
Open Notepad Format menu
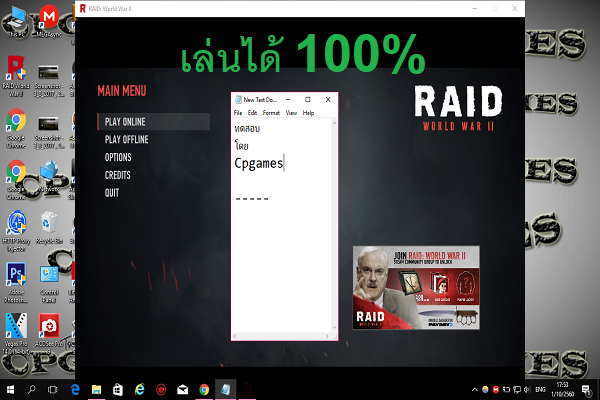(271, 113)
